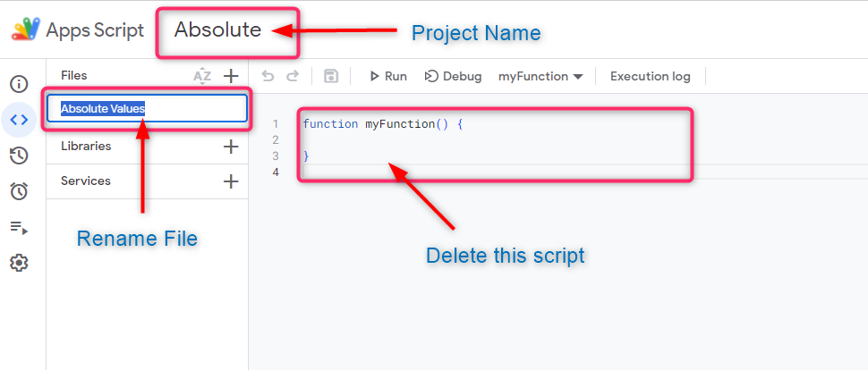Open the Project History icon in sidebar
The width and height of the screenshot is (868, 370).
tap(19, 156)
